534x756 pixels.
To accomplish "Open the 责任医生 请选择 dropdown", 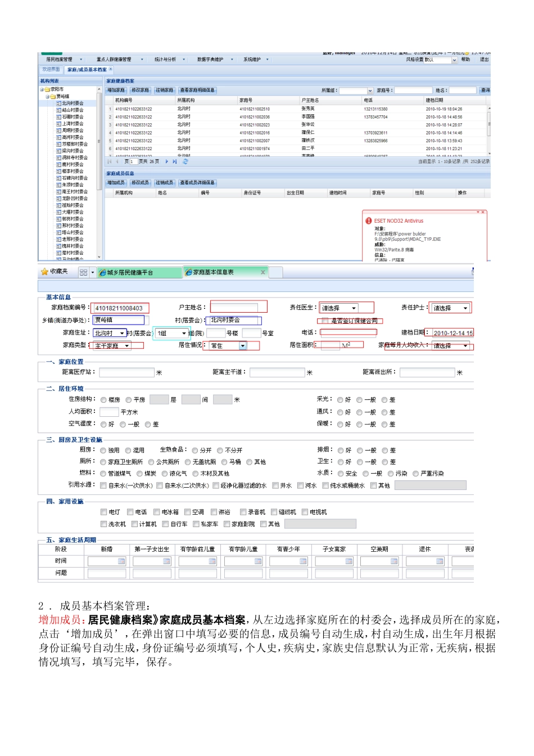I will (x=339, y=308).
